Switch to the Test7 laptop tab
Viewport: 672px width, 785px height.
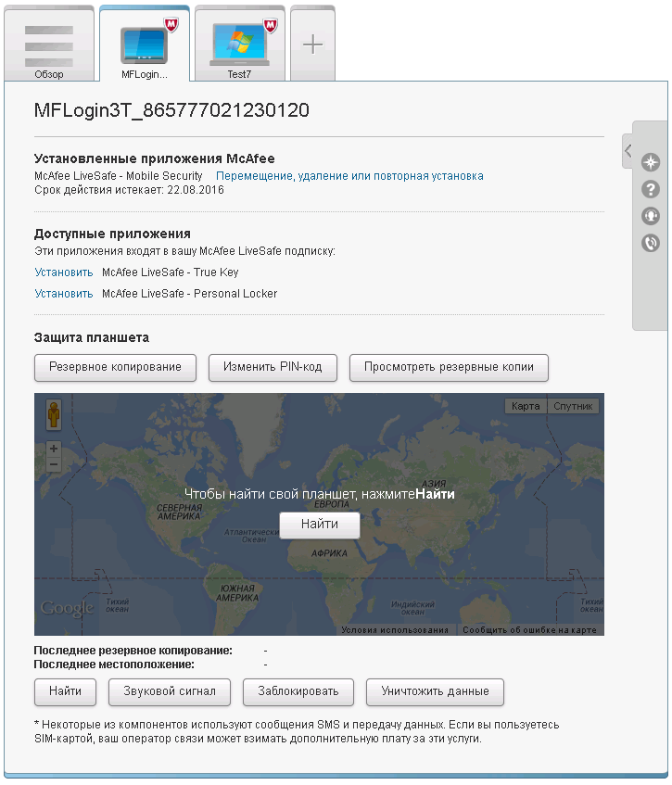pyautogui.click(x=240, y=44)
